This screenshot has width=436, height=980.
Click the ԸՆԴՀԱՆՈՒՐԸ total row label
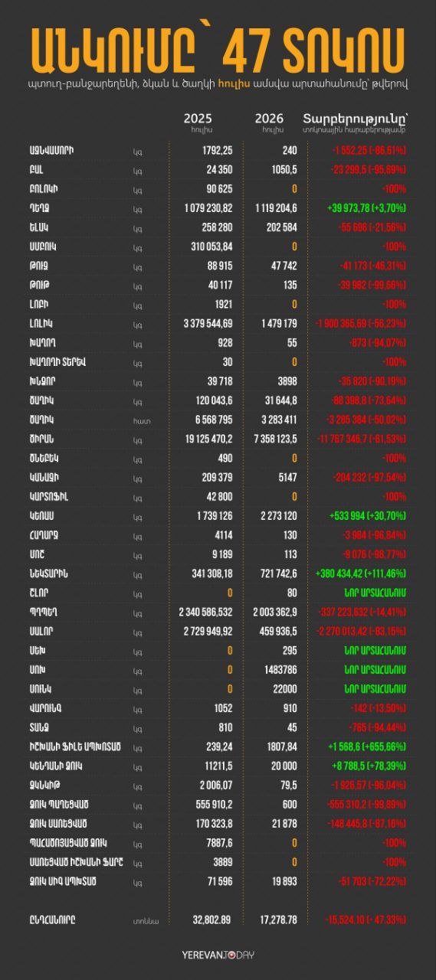[x=52, y=920]
